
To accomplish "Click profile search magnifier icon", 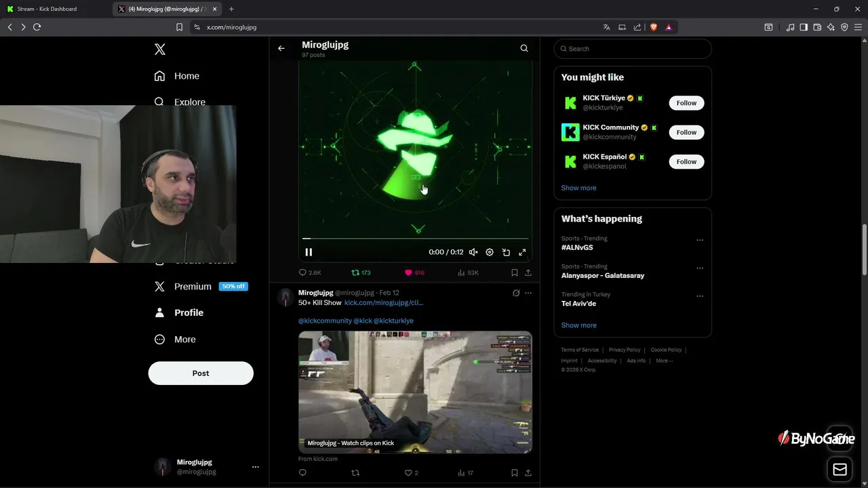I will coord(524,48).
